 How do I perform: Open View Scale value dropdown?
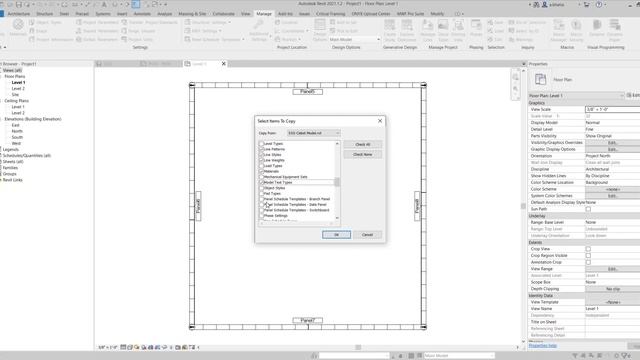pos(612,109)
